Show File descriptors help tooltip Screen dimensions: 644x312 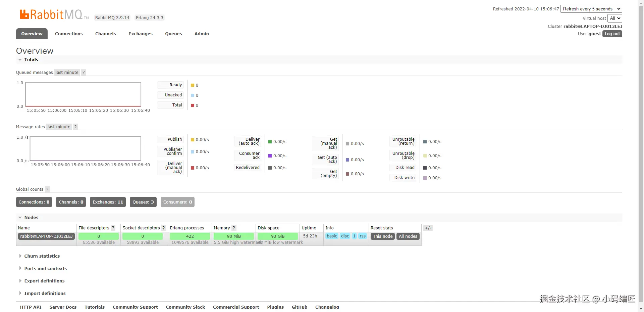tap(113, 228)
